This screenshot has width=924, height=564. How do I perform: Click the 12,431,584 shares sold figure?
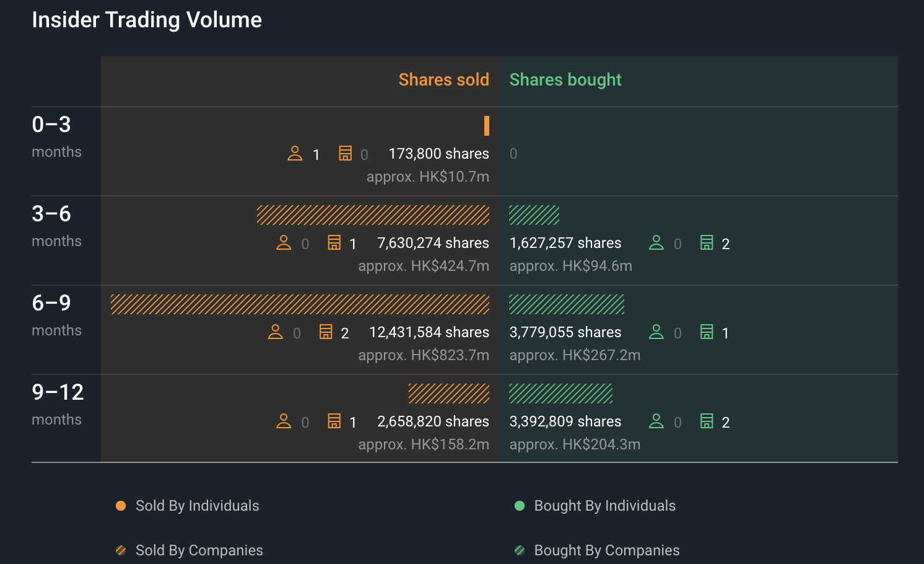429,332
